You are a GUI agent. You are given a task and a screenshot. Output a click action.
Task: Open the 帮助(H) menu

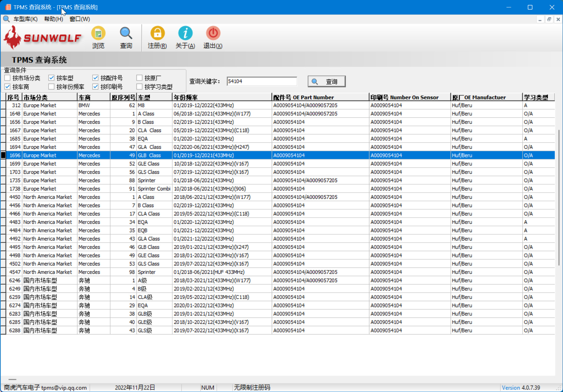pyautogui.click(x=53, y=19)
